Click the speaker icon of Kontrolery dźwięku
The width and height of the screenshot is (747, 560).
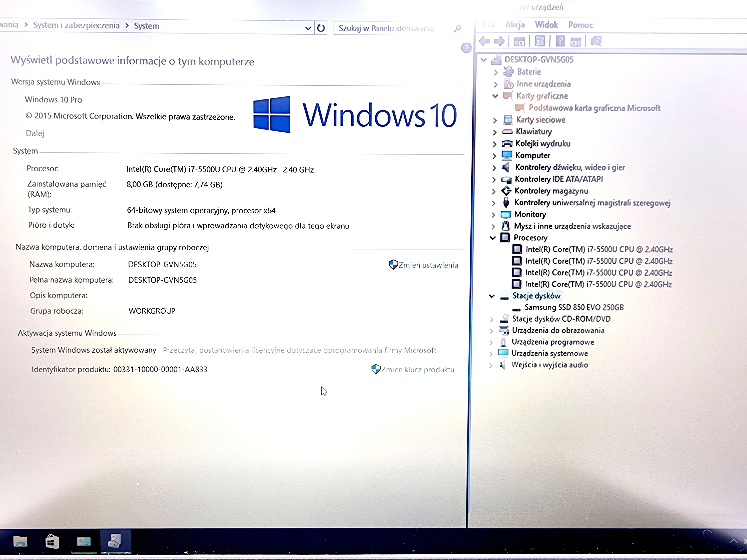pos(506,167)
